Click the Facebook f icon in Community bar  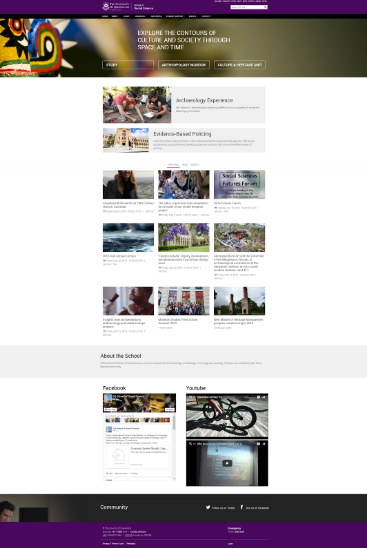pyautogui.click(x=242, y=507)
